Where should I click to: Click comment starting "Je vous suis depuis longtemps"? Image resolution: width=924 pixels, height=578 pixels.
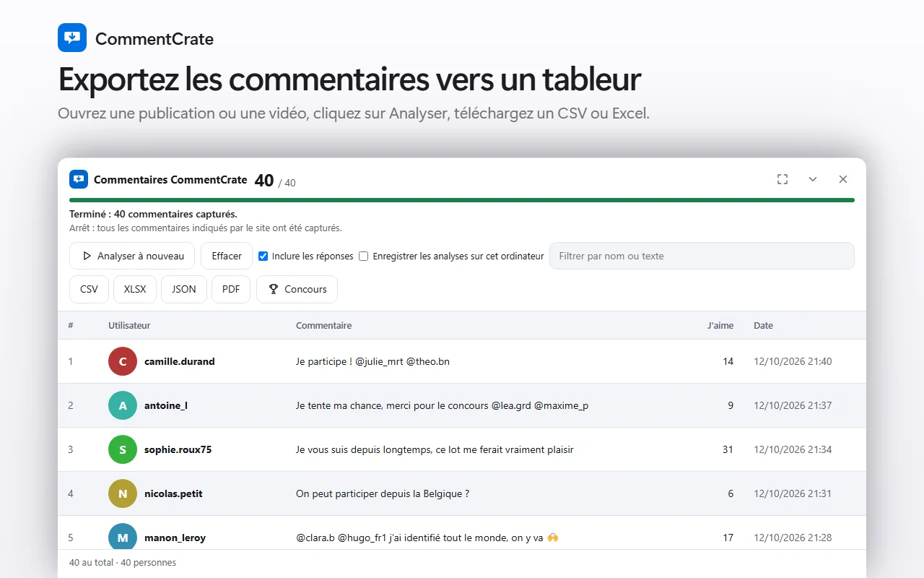tap(435, 449)
